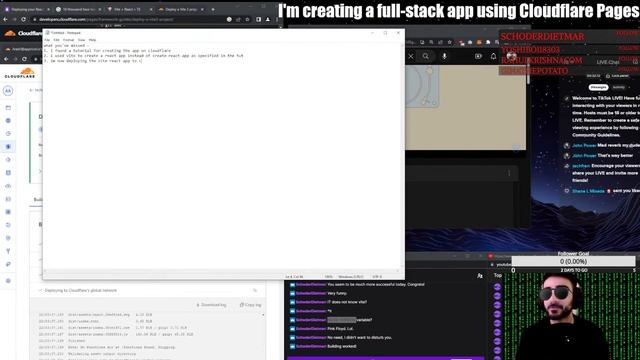Click the orange Cloudflare logo in the dashboard
Screen dimensions: 640x360
(20, 73)
